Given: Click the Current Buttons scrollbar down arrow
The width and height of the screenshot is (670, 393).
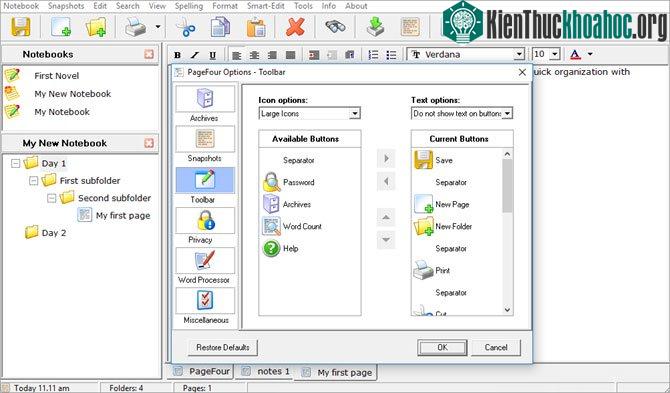Looking at the screenshot, I should pos(507,310).
